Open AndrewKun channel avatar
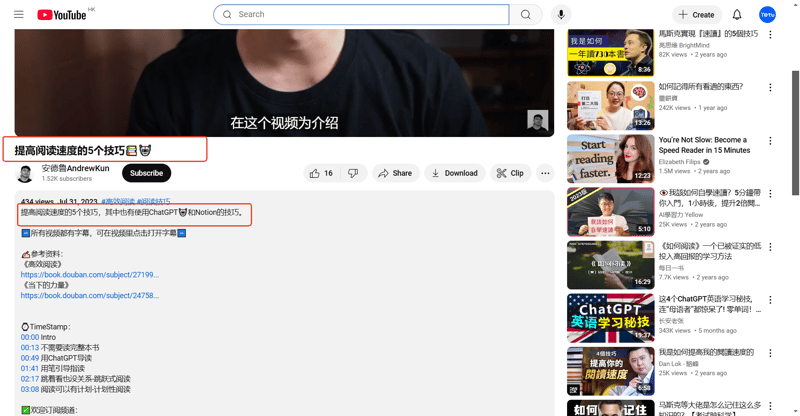Screen dimensions: 800x416 (x=25, y=174)
